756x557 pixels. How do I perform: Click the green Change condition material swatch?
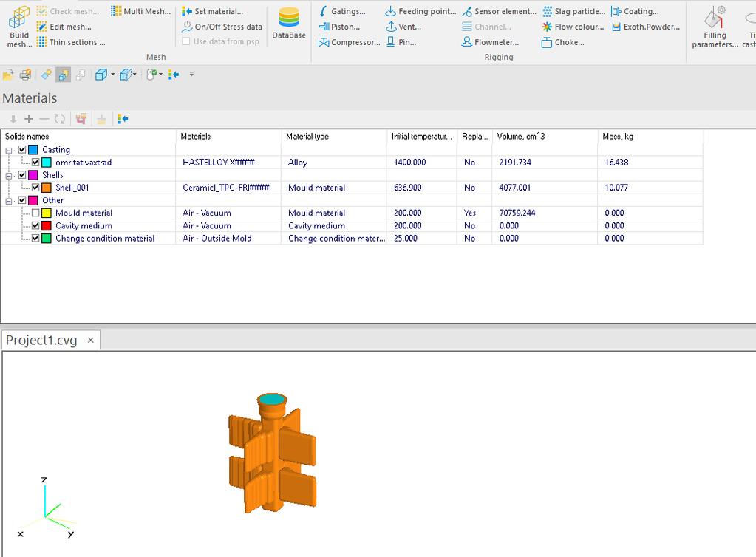[x=47, y=238]
